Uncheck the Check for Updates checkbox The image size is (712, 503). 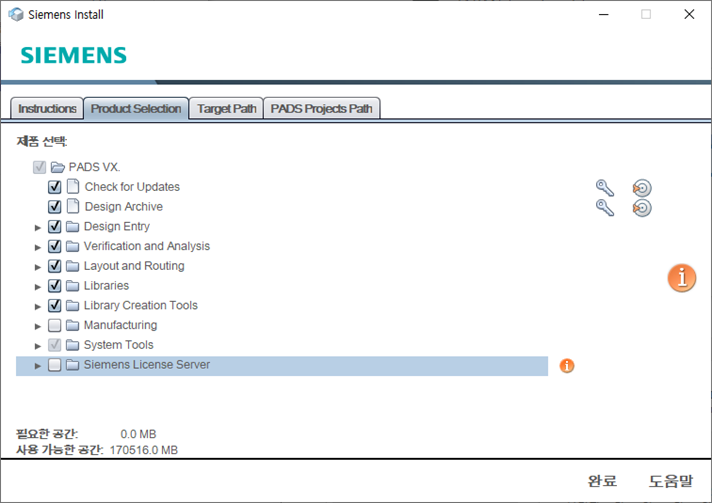point(54,187)
